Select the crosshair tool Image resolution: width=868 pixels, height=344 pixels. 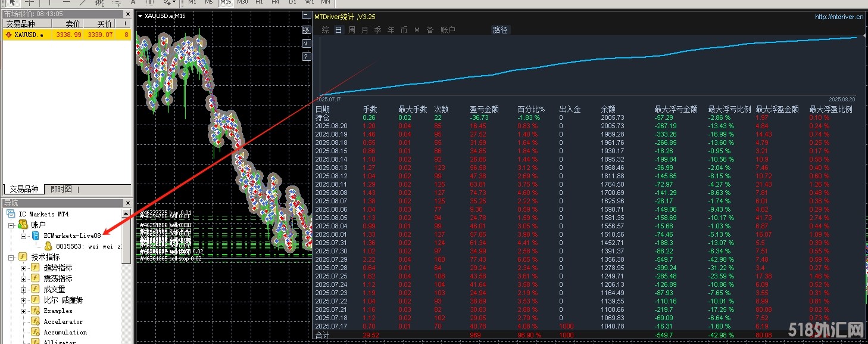29,2
